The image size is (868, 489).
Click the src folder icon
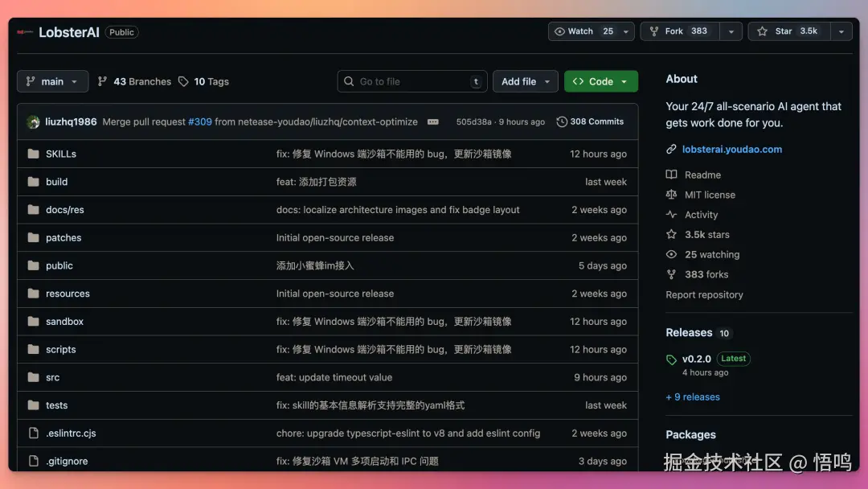pos(33,377)
